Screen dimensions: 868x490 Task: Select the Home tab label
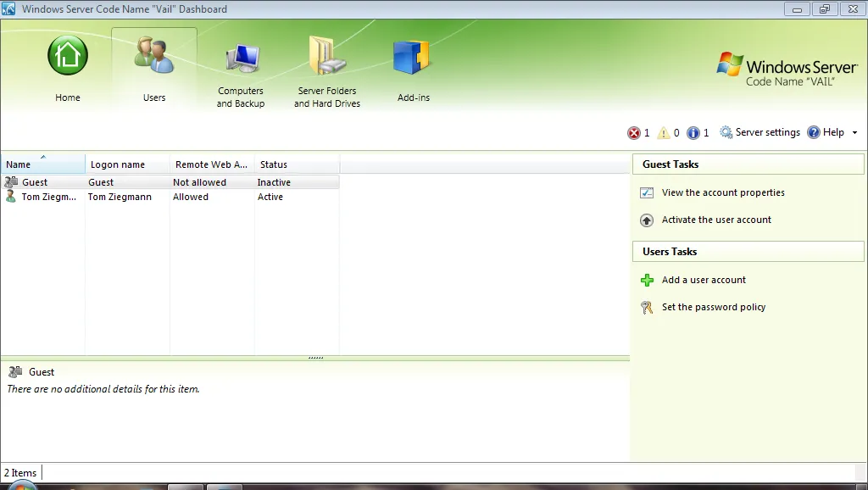click(68, 97)
